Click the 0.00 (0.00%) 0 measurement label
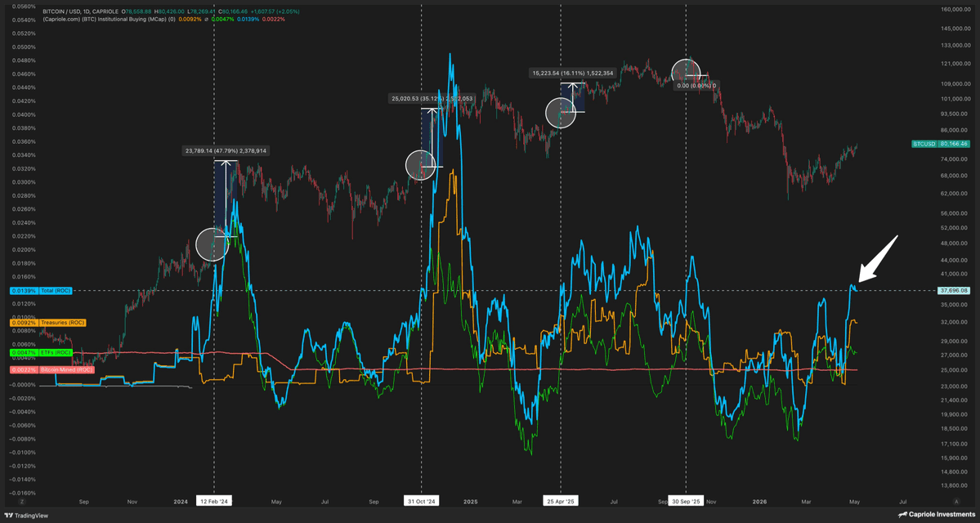Screen dimensions: 980x523 pos(696,86)
